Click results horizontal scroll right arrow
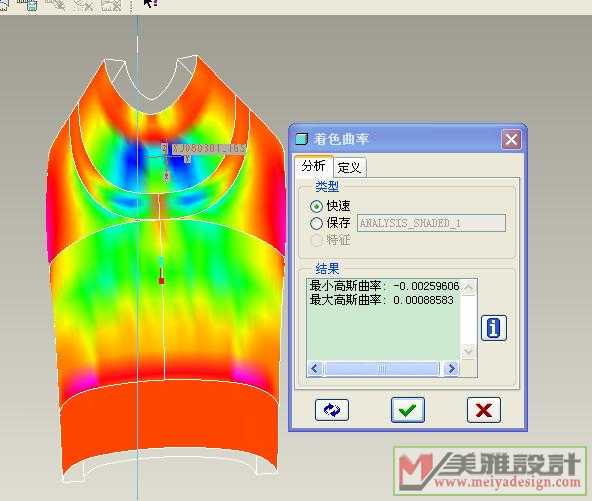 click(x=451, y=368)
